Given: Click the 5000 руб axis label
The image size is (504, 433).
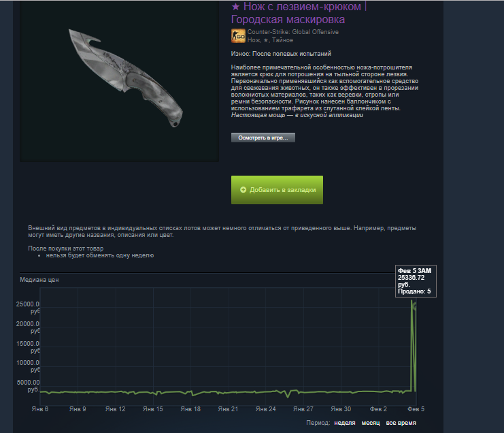Looking at the screenshot, I should (28, 386).
